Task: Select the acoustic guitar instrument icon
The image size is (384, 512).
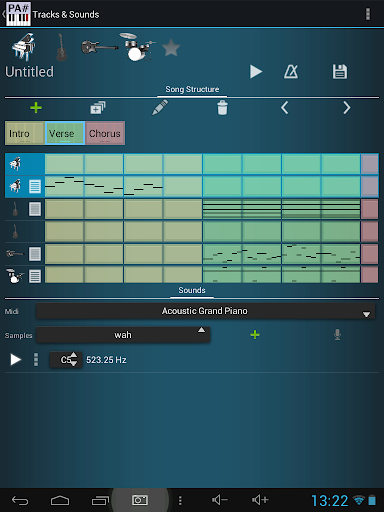Action: coord(62,47)
